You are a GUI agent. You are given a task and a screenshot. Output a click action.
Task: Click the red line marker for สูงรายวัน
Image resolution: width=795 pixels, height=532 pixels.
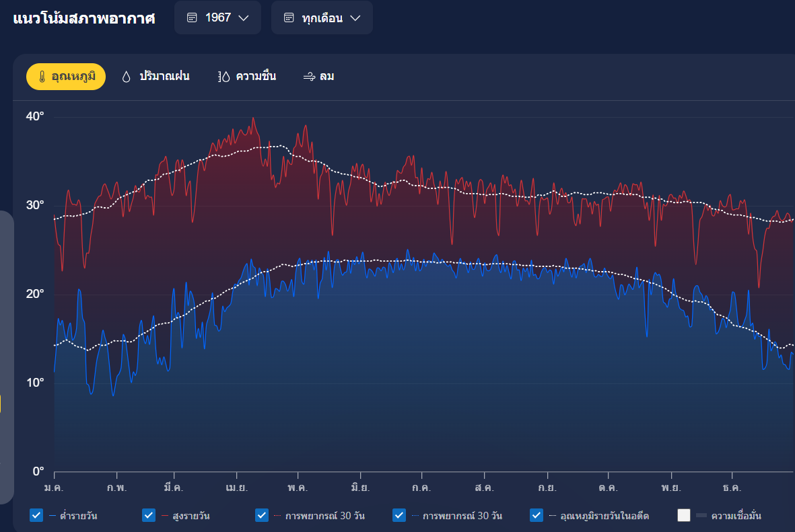tap(165, 516)
